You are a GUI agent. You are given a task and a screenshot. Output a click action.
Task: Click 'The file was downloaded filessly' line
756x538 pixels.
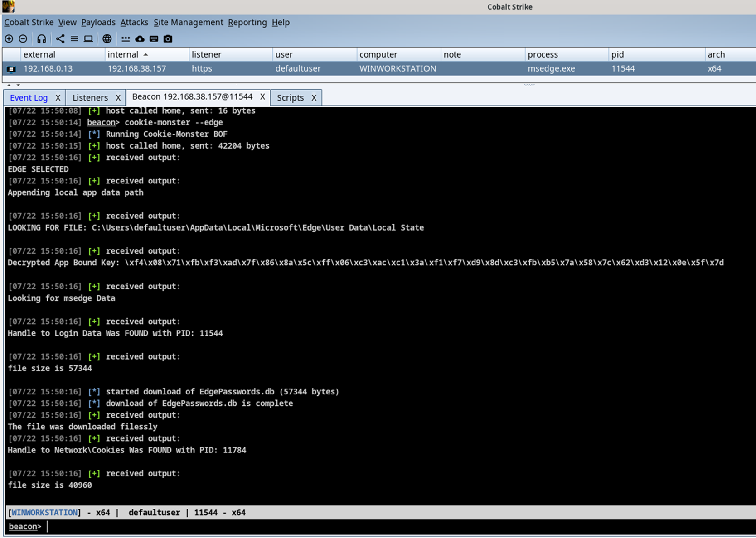[82, 427]
